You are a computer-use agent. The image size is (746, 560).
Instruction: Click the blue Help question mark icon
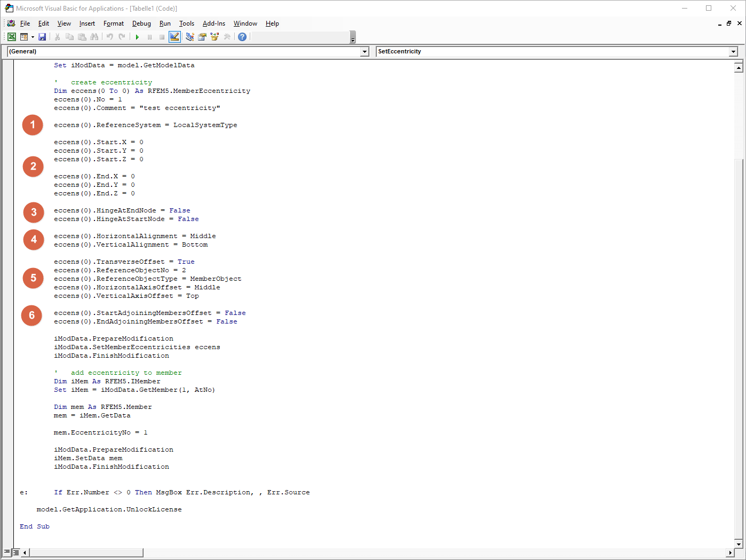[x=242, y=37]
